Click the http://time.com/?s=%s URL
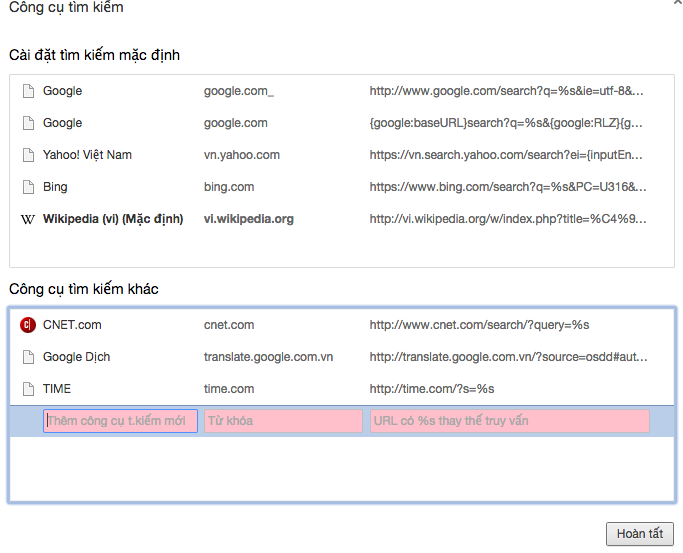The height and width of the screenshot is (553, 683). (x=432, y=389)
